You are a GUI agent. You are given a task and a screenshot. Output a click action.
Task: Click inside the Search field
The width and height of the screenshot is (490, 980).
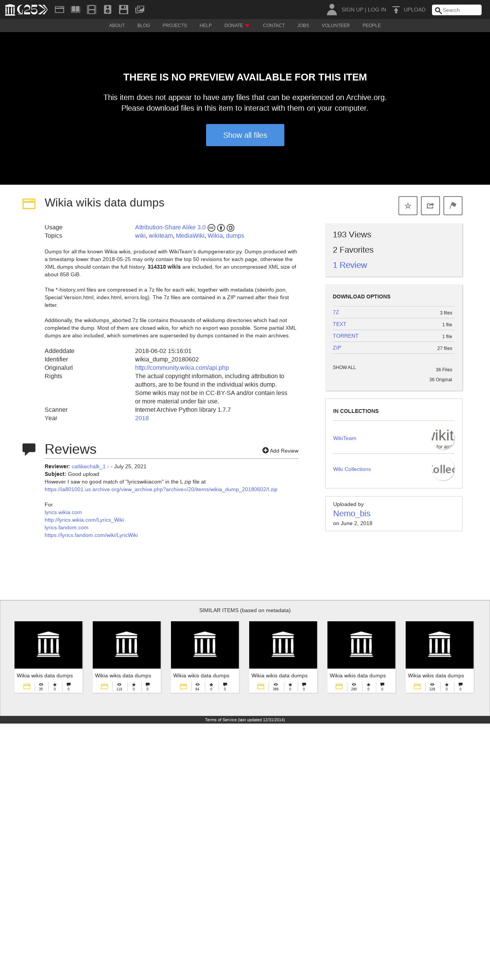point(457,10)
